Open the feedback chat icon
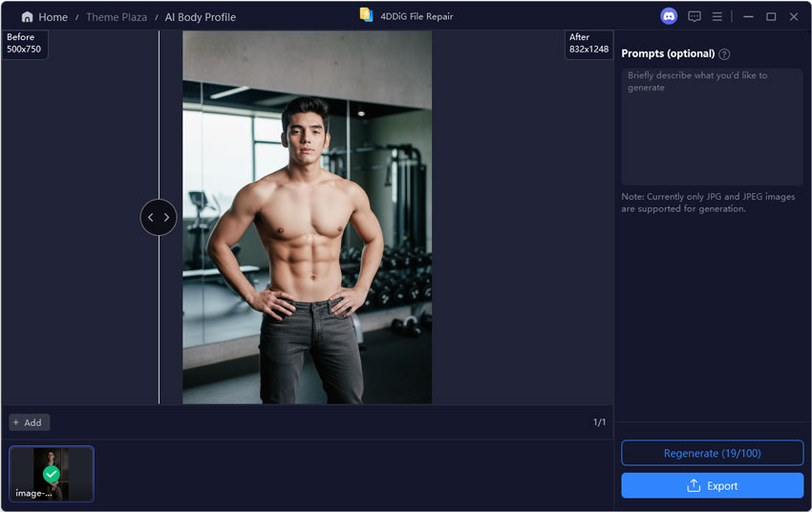This screenshot has height=512, width=812. click(x=694, y=16)
